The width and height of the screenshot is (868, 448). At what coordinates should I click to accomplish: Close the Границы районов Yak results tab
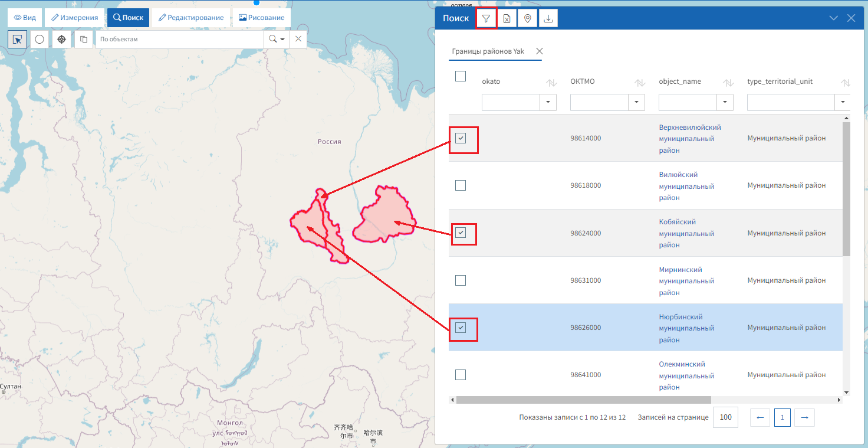[540, 51]
